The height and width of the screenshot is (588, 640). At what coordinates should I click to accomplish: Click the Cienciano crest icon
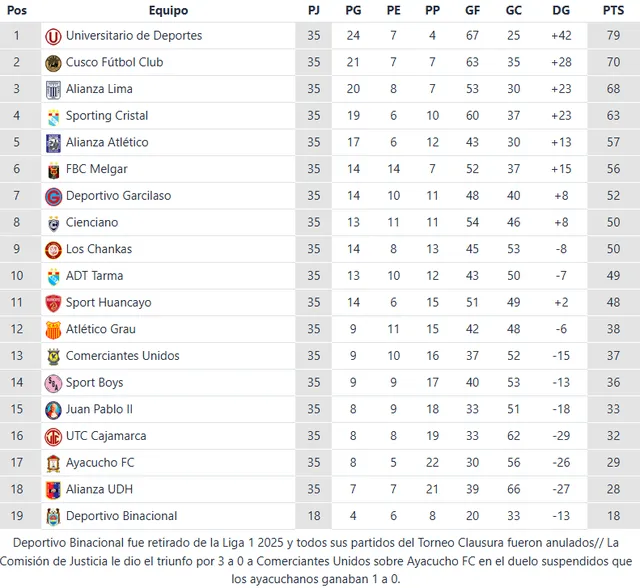click(x=53, y=223)
